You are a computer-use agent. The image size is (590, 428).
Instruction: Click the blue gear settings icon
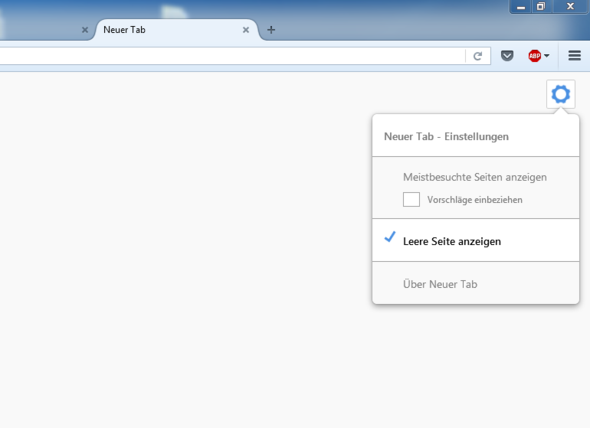coord(561,94)
